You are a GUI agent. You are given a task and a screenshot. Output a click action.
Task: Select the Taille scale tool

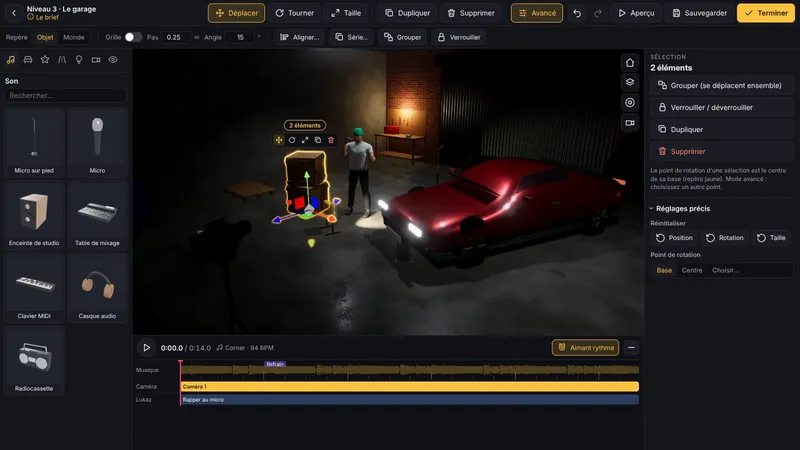tap(345, 13)
